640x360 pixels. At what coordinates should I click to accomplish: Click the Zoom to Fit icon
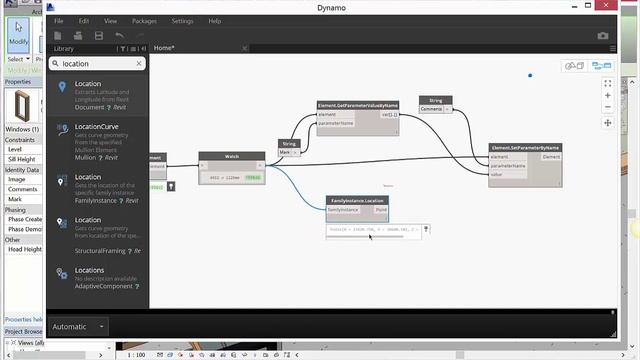(608, 83)
